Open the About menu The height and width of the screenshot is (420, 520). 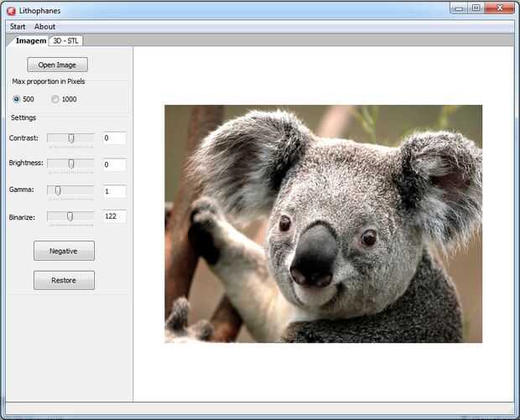click(x=44, y=27)
